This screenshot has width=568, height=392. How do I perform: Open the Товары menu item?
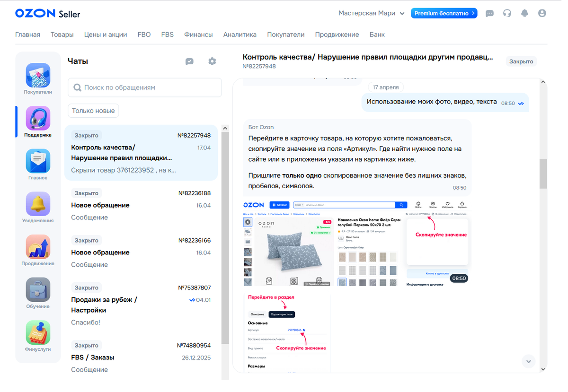click(62, 35)
